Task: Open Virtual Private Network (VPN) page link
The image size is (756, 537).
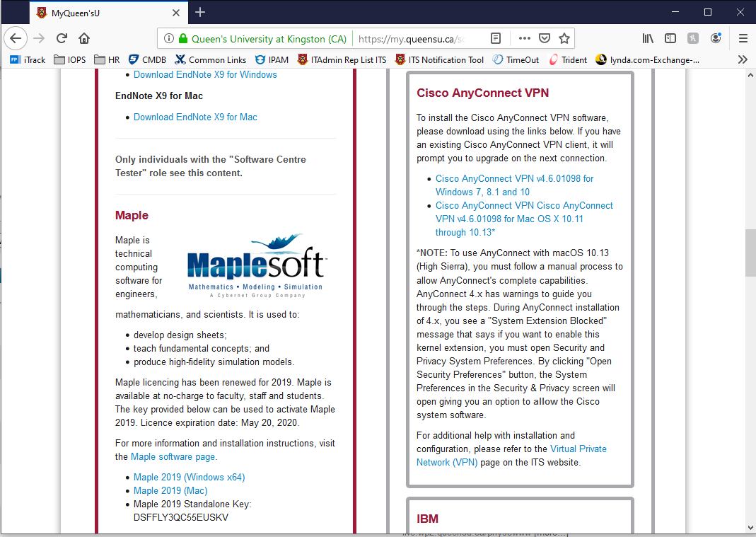Action: [x=511, y=456]
